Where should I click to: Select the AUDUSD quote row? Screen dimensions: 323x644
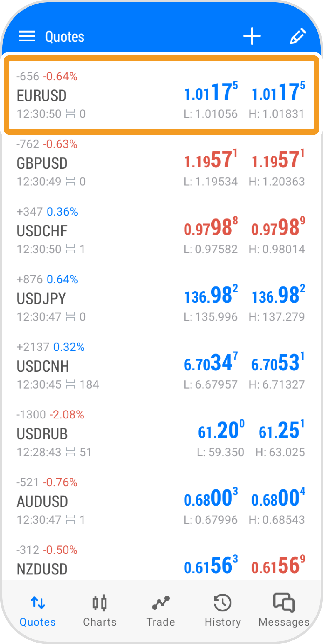(161, 501)
